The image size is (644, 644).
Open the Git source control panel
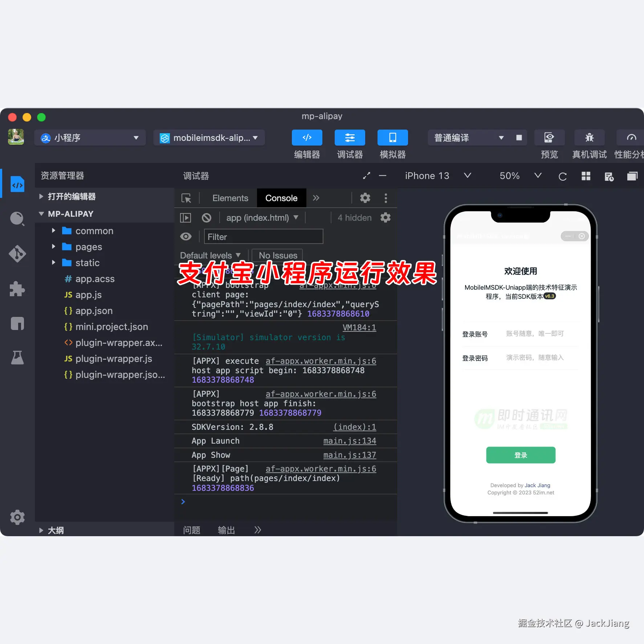17,254
